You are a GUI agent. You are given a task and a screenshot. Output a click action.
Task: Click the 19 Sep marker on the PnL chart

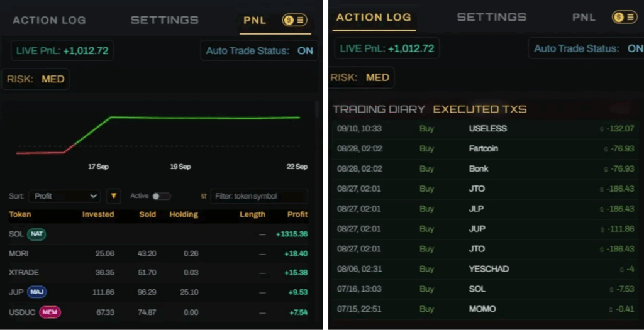[180, 167]
